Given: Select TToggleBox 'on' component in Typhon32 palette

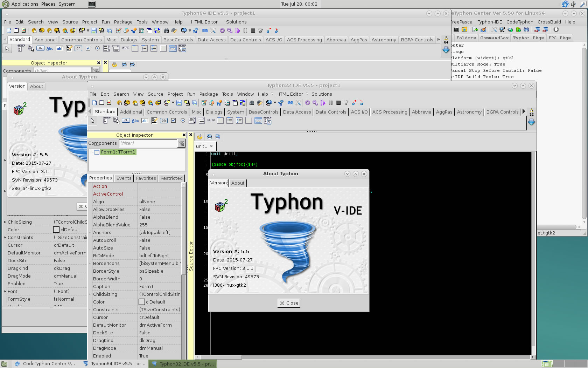Looking at the screenshot, I should (164, 121).
